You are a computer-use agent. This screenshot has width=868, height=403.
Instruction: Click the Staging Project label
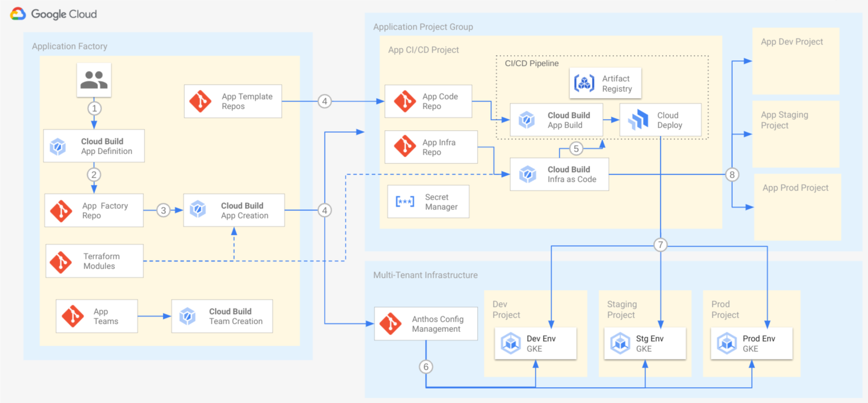point(622,310)
